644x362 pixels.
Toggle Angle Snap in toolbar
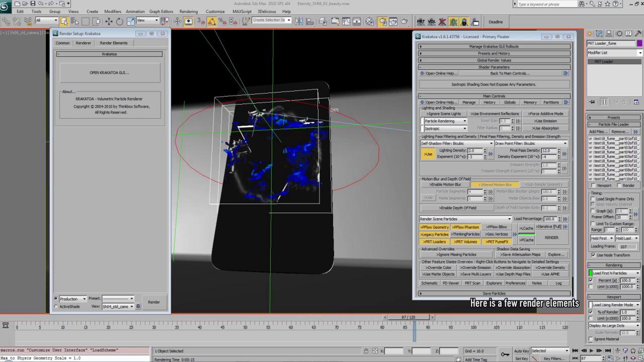(212, 22)
